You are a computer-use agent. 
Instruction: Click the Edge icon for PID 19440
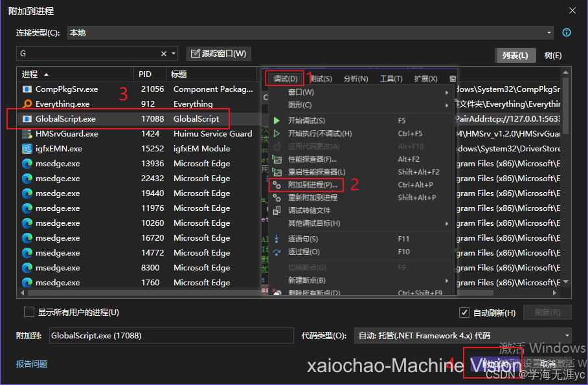[x=27, y=193]
